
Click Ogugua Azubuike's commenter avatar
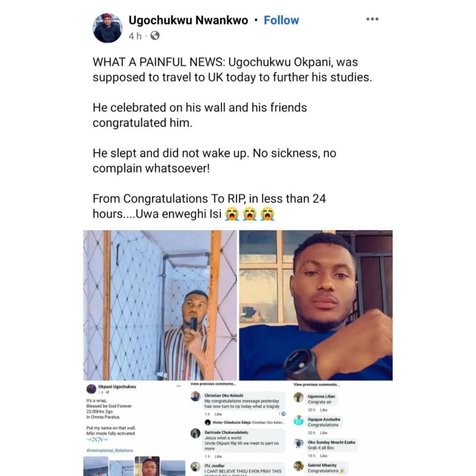point(299,421)
